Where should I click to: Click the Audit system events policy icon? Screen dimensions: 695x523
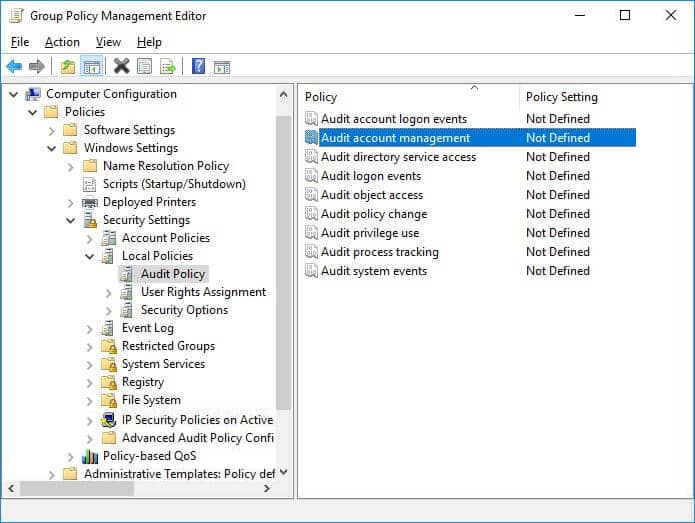[312, 270]
